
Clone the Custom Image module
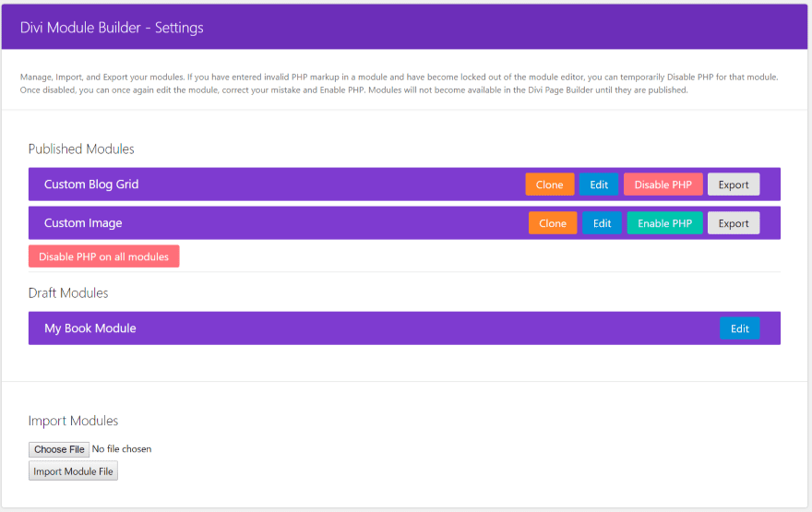click(x=553, y=223)
